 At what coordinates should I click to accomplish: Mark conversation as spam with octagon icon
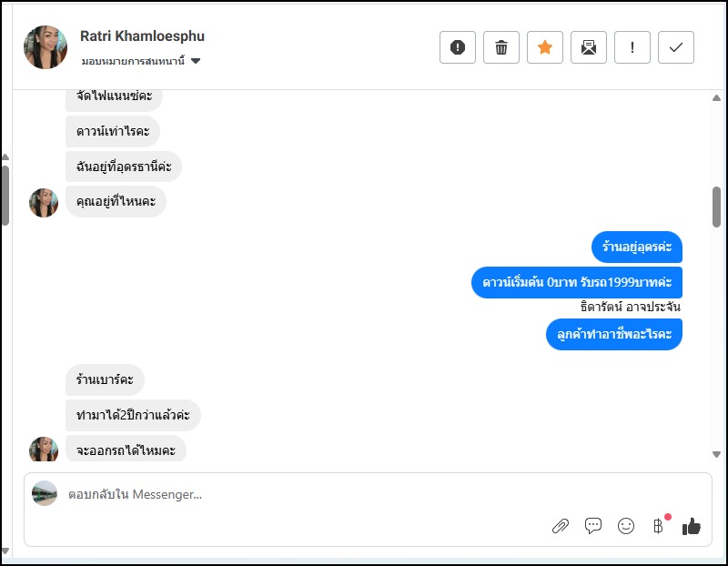[458, 47]
